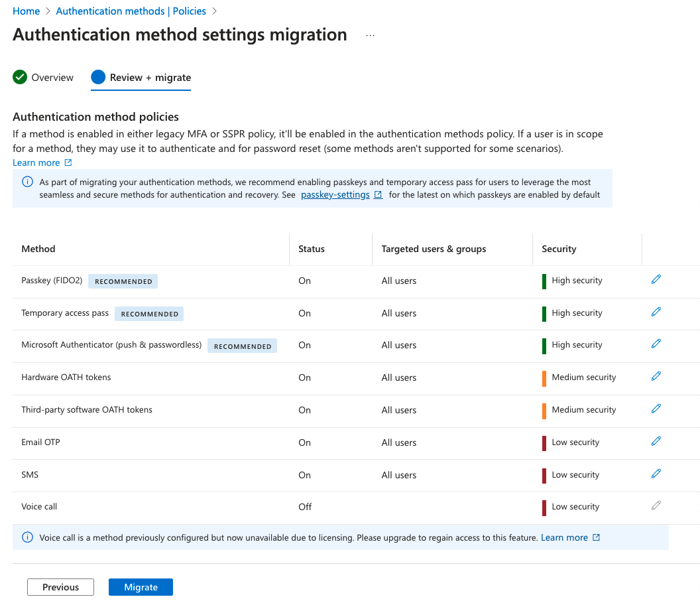Edit the Passkey (FIDO2) method
This screenshot has height=605, width=700.
pos(656,280)
